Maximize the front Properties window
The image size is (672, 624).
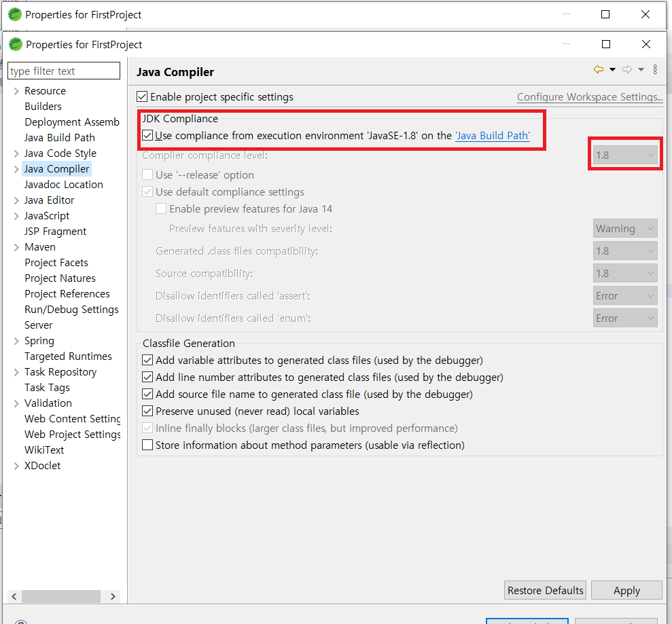tap(606, 44)
